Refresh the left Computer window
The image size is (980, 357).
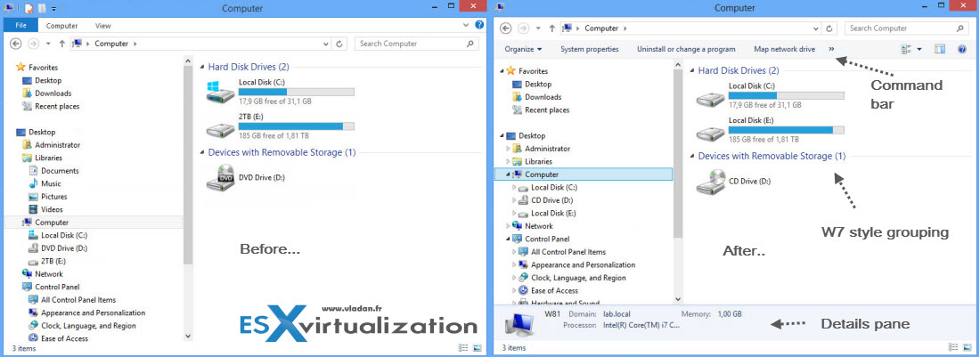click(x=339, y=45)
